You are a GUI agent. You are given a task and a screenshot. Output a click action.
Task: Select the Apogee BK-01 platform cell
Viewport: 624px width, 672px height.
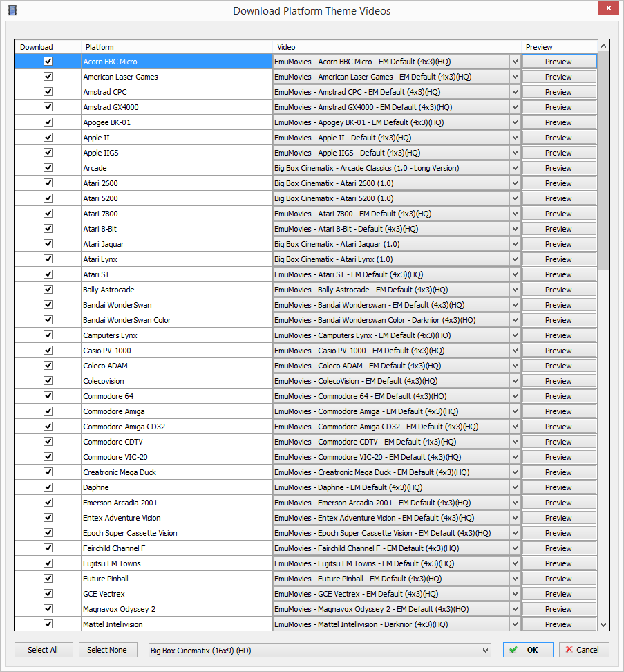coord(177,122)
